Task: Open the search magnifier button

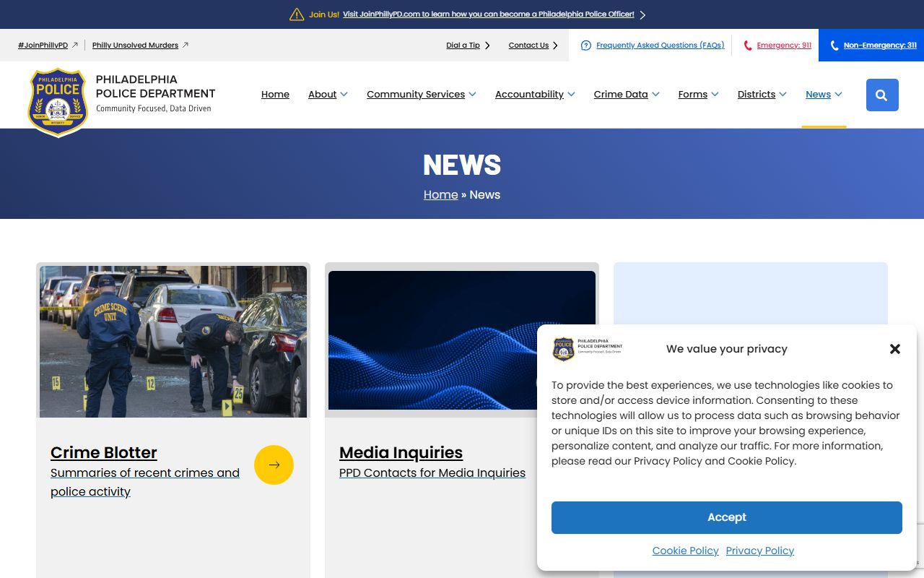Action: [882, 95]
